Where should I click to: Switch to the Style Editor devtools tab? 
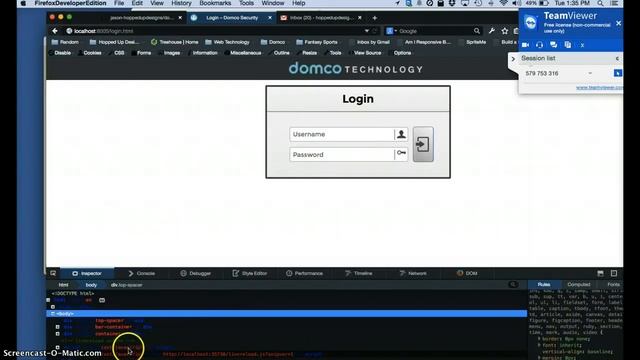[x=250, y=273]
